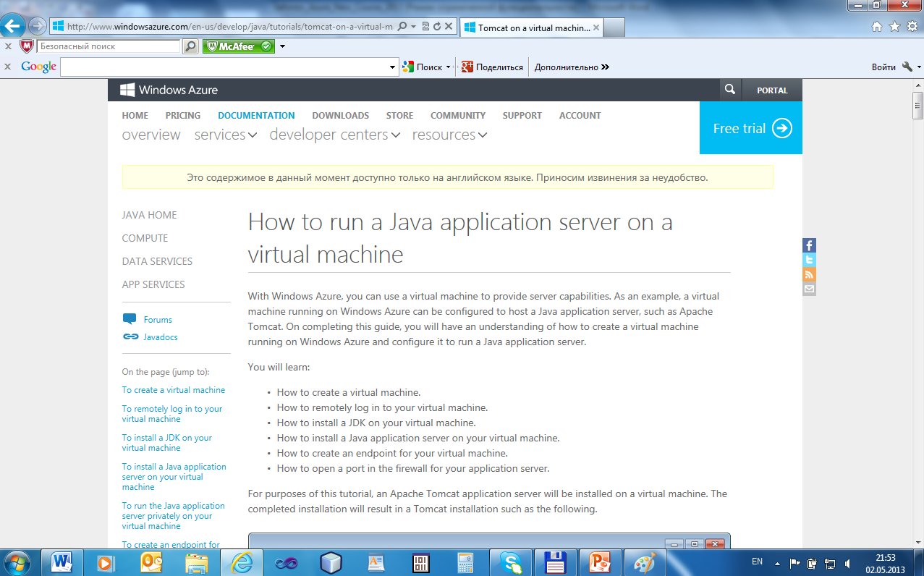Open COMMUNITY in Azure navigation
Viewport: 924px width, 576px height.
458,115
